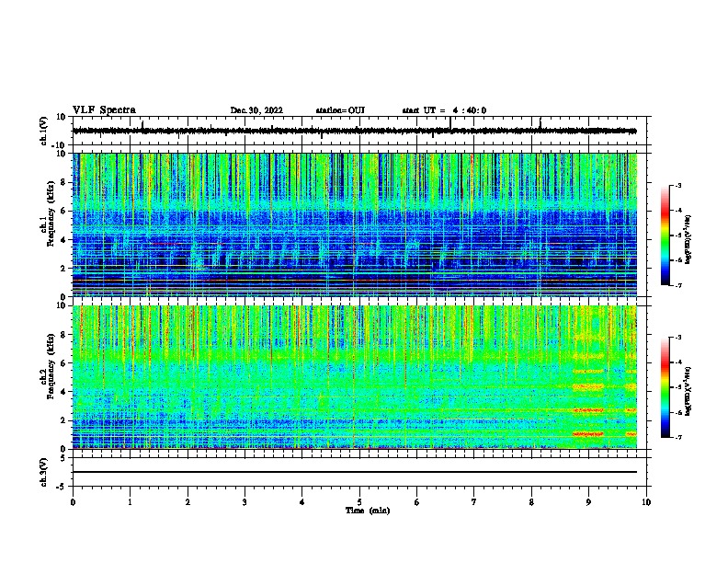Click time axis tick label "2"
The height and width of the screenshot is (563, 728).
188,502
